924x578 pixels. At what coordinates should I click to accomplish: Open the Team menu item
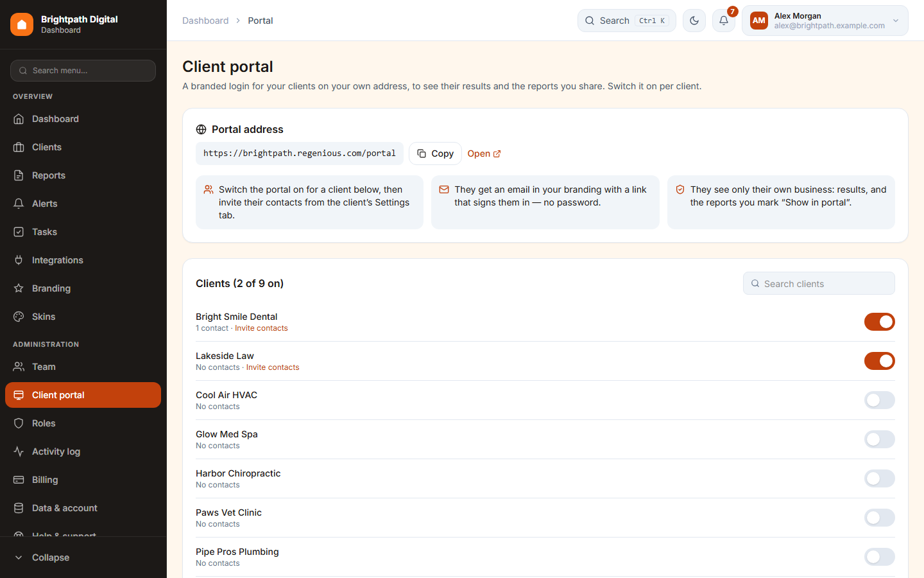tap(83, 367)
